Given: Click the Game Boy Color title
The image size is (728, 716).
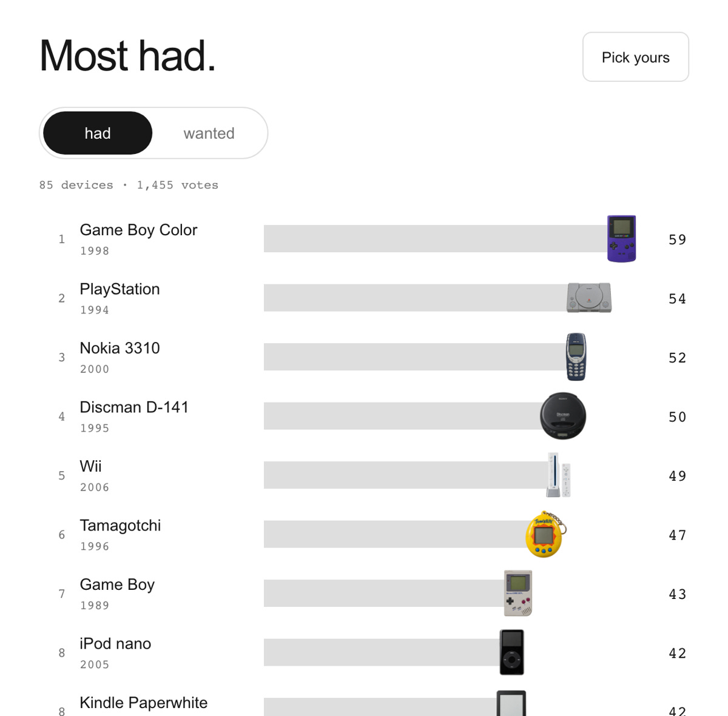Looking at the screenshot, I should [138, 230].
